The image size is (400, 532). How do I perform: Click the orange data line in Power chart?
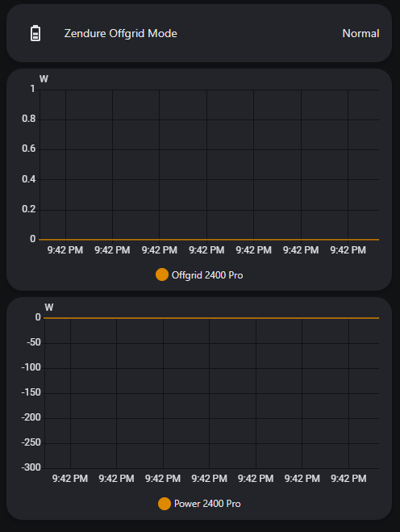tap(211, 318)
